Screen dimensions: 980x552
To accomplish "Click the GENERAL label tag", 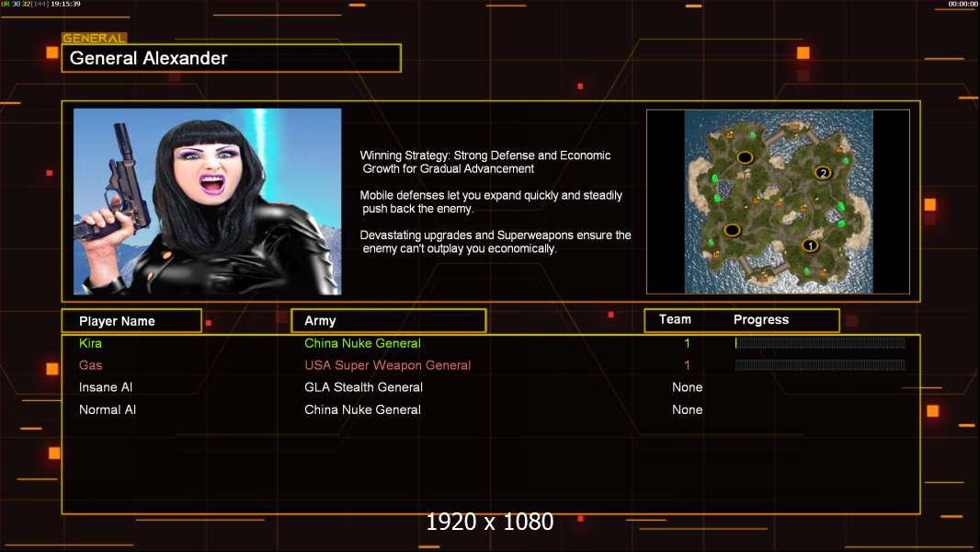I will click(x=95, y=38).
